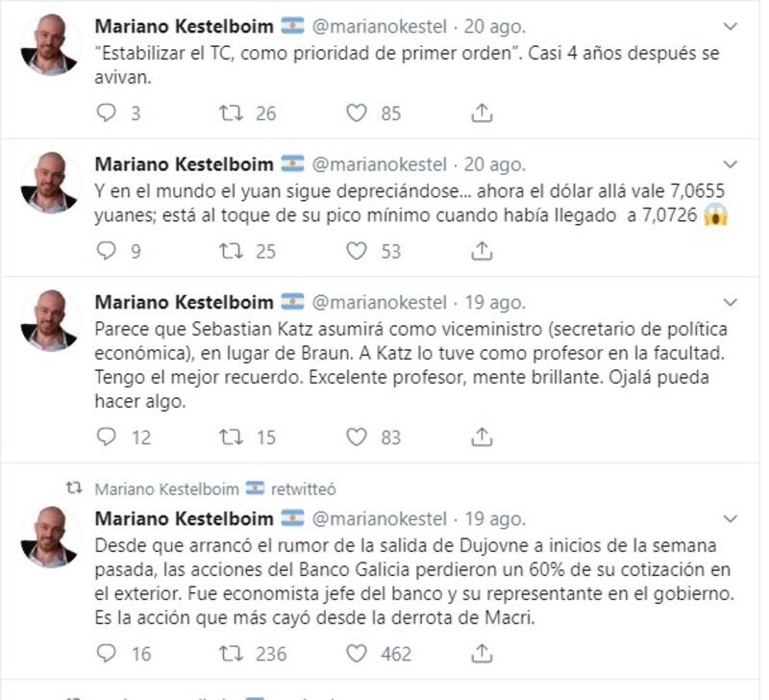
Task: Like the 'Estabilizar el TC' tweet
Action: click(x=357, y=113)
